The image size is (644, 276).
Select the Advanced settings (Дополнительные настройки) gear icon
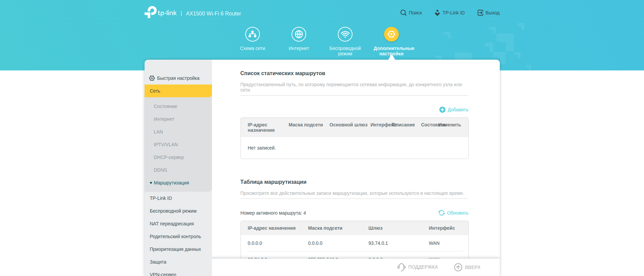click(x=391, y=34)
